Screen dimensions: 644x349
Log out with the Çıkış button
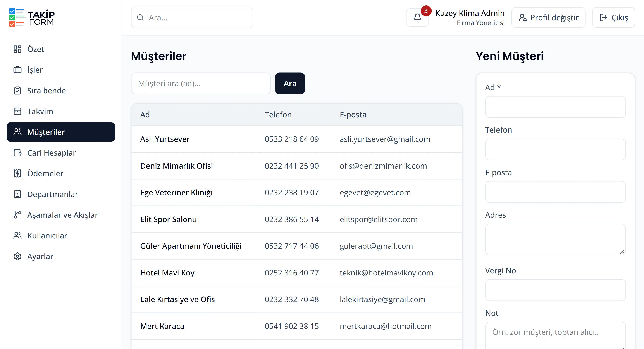pyautogui.click(x=613, y=17)
